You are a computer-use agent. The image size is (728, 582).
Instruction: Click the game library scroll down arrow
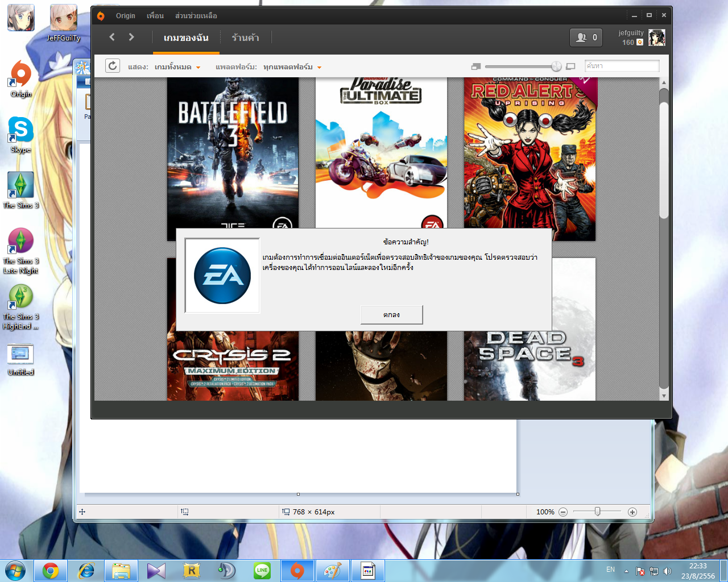pyautogui.click(x=664, y=396)
